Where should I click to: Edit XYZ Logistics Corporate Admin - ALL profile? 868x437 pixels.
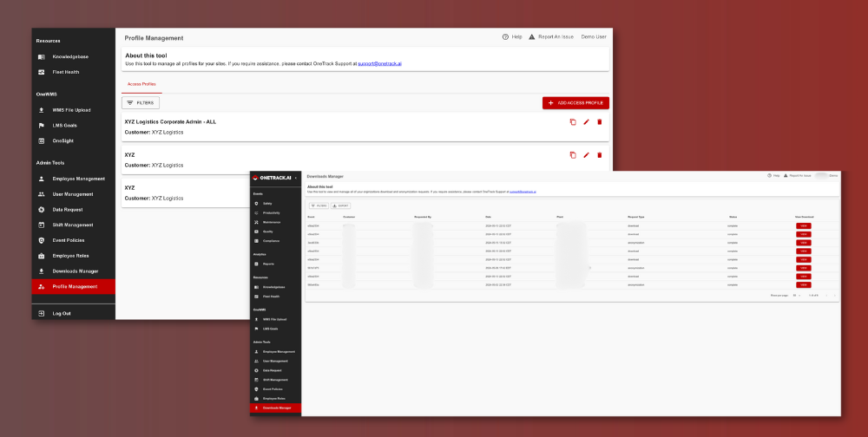point(586,121)
